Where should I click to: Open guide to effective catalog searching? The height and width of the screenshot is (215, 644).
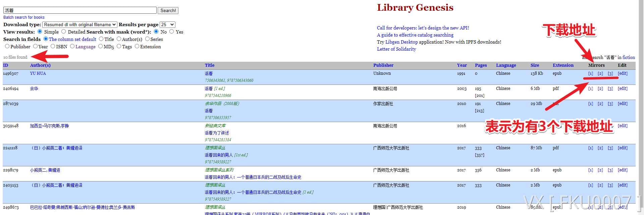pyautogui.click(x=415, y=35)
